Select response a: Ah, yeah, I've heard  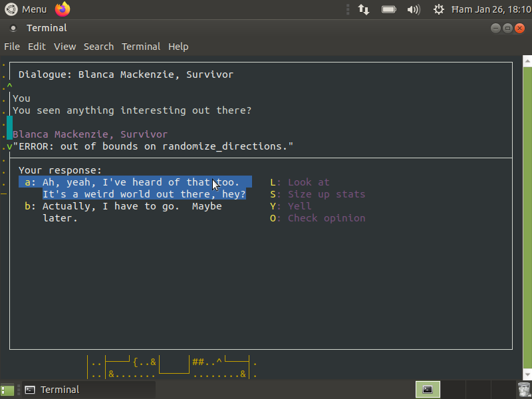coord(135,188)
